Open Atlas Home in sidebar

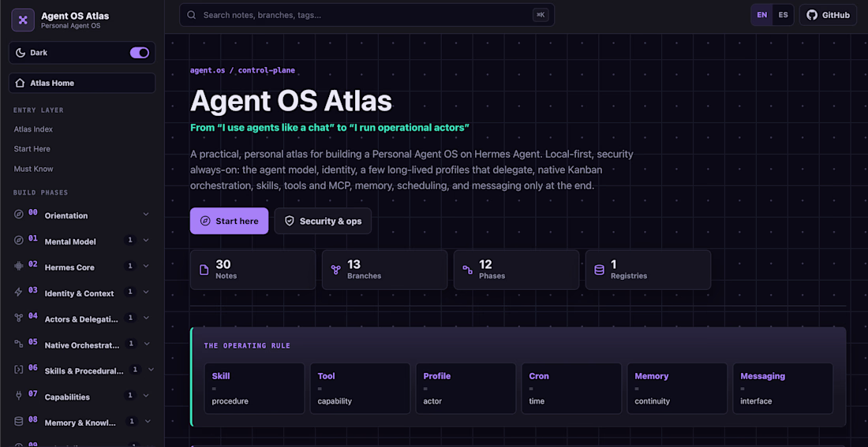(82, 83)
